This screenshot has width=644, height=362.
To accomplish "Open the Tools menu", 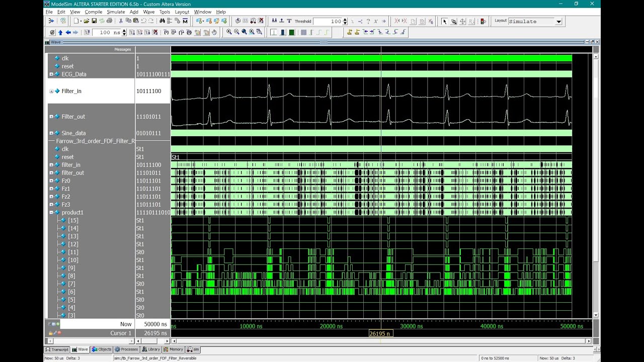I will tap(165, 12).
